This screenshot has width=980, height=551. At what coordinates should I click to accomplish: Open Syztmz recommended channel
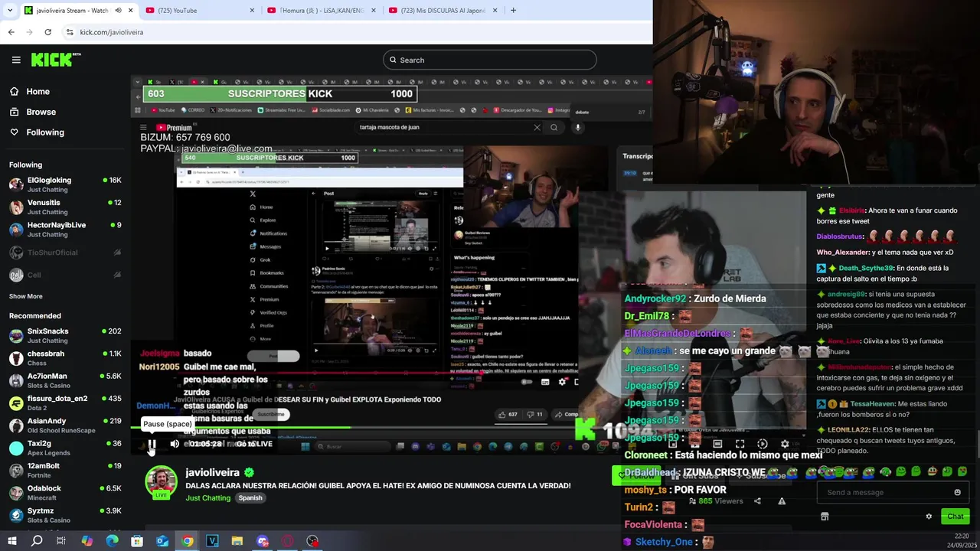[x=65, y=515]
